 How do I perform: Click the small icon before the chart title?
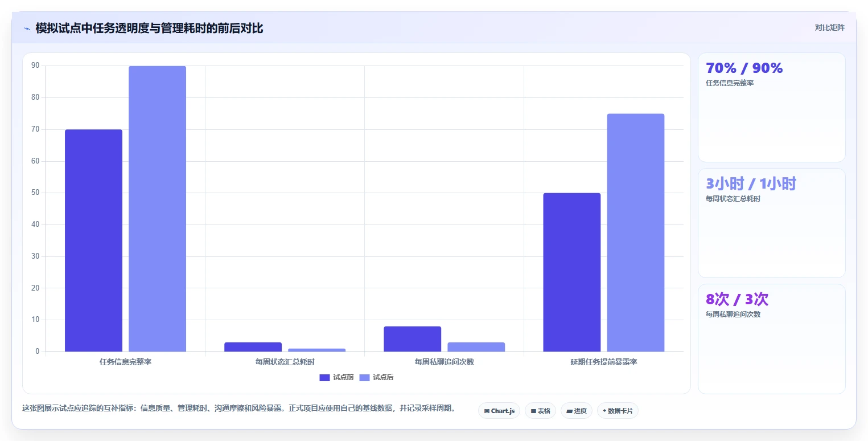[x=27, y=28]
